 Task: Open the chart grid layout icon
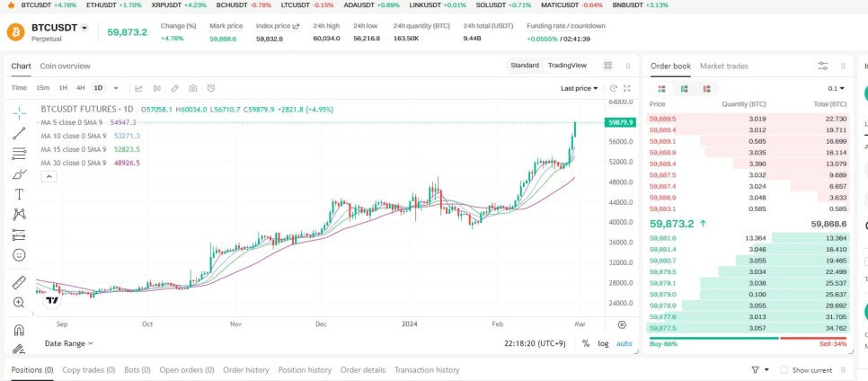tap(607, 66)
